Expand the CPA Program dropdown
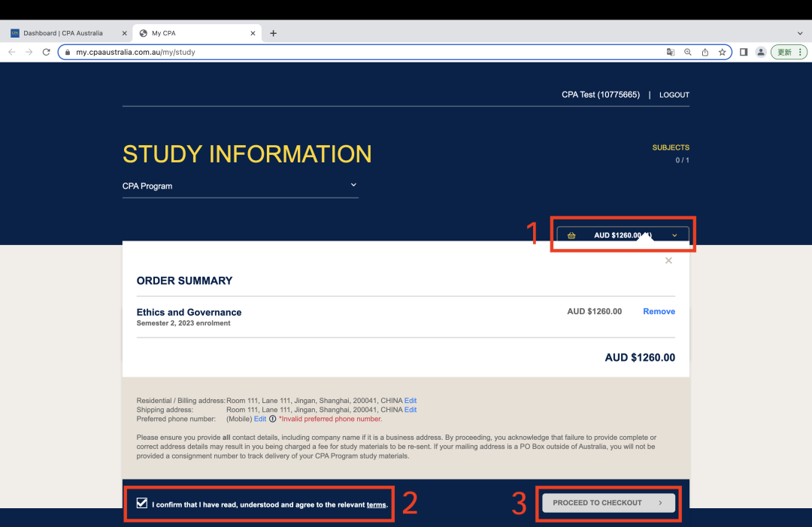Viewport: 812px width, 527px height. tap(353, 185)
